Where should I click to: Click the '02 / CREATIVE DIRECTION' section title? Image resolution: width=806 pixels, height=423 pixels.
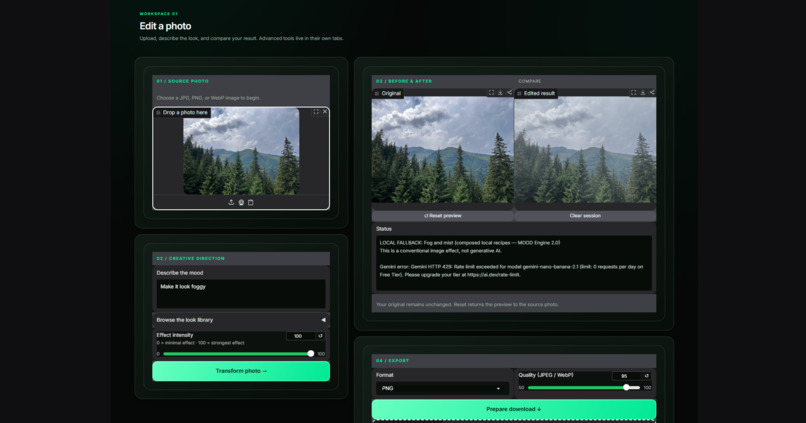[190, 259]
